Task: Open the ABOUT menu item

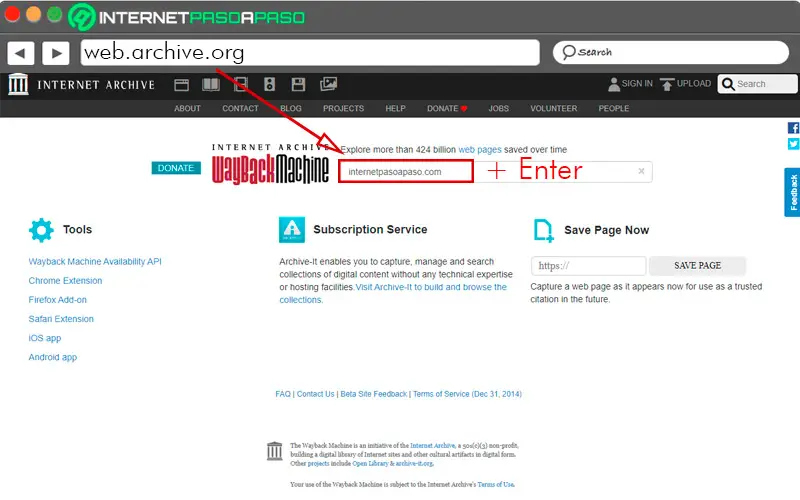Action: tap(187, 109)
